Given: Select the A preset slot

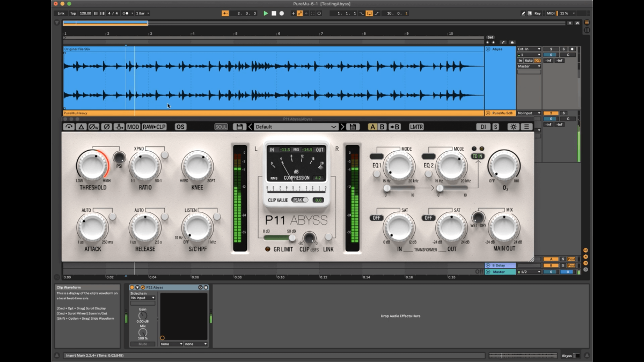Looking at the screenshot, I should [372, 127].
